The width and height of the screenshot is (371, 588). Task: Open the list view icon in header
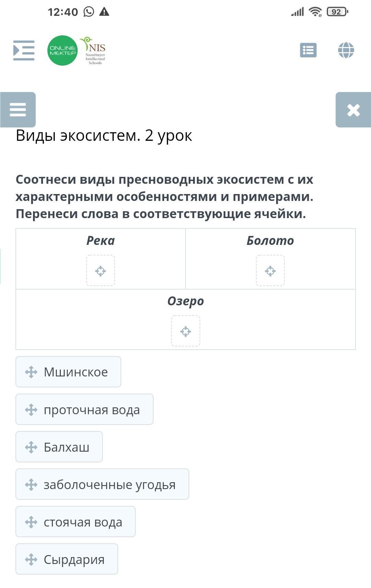308,50
